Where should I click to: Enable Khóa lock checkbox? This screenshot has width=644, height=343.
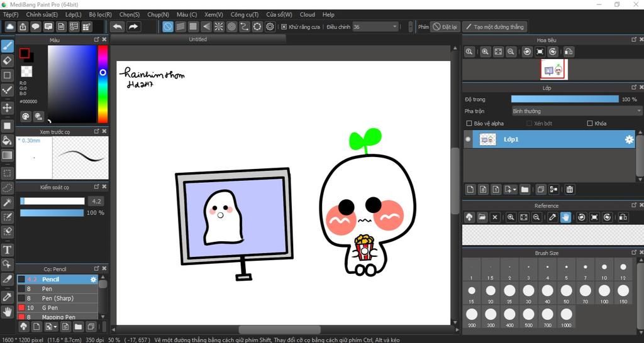click(x=590, y=123)
